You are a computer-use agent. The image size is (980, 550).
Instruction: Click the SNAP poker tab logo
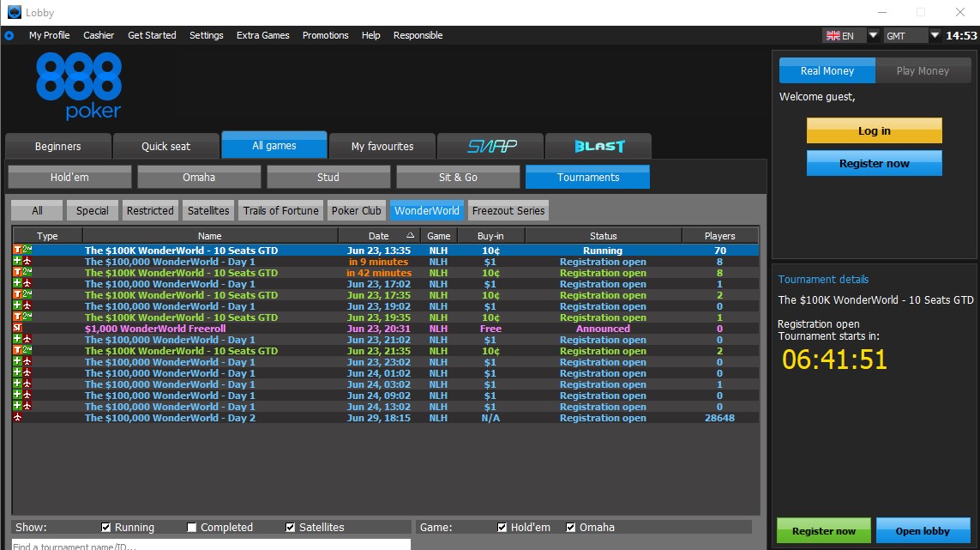(x=491, y=146)
